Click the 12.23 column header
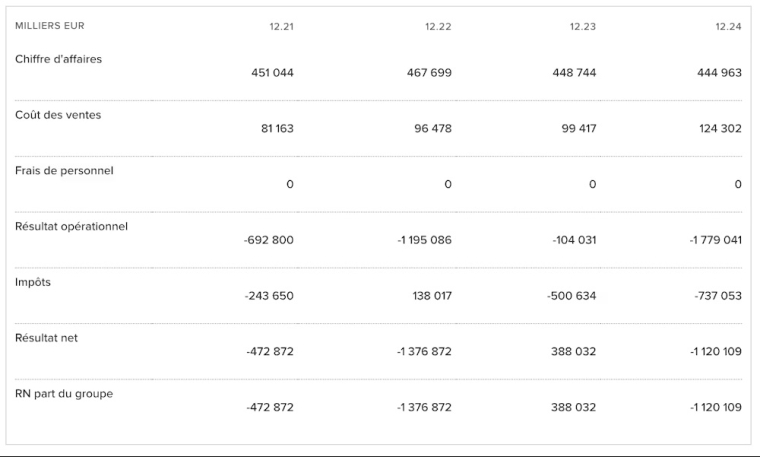This screenshot has height=457, width=760. tap(583, 26)
